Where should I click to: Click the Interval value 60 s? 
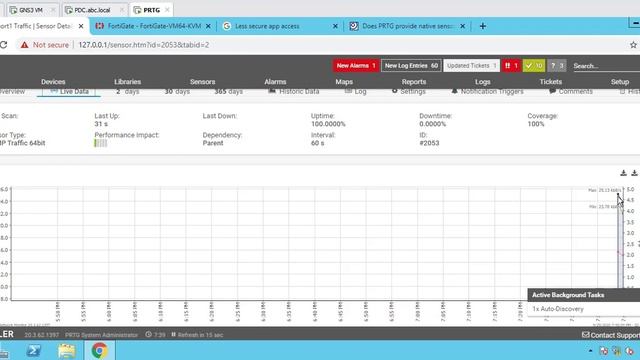pos(318,143)
